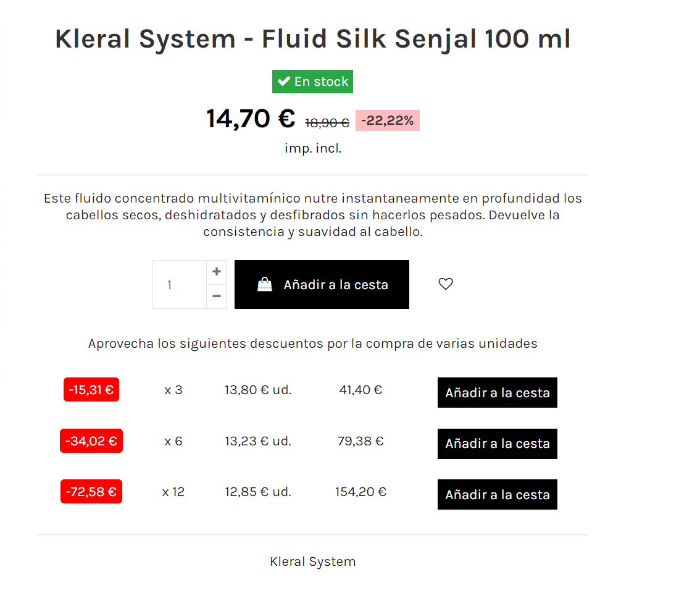Add product to wishlist with heart icon
This screenshot has width=700, height=614.
pos(445,284)
